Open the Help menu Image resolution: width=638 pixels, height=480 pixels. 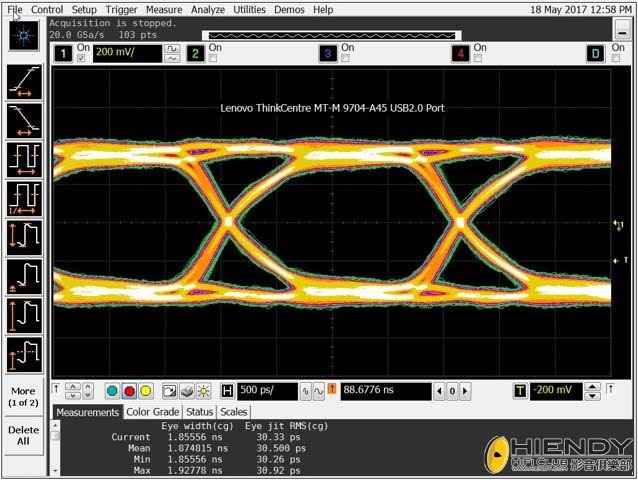[x=323, y=9]
